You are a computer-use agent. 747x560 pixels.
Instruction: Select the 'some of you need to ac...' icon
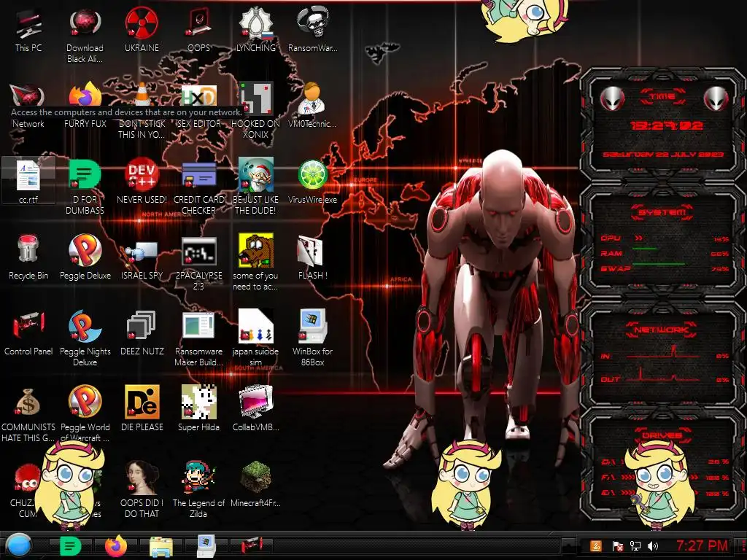[256, 262]
